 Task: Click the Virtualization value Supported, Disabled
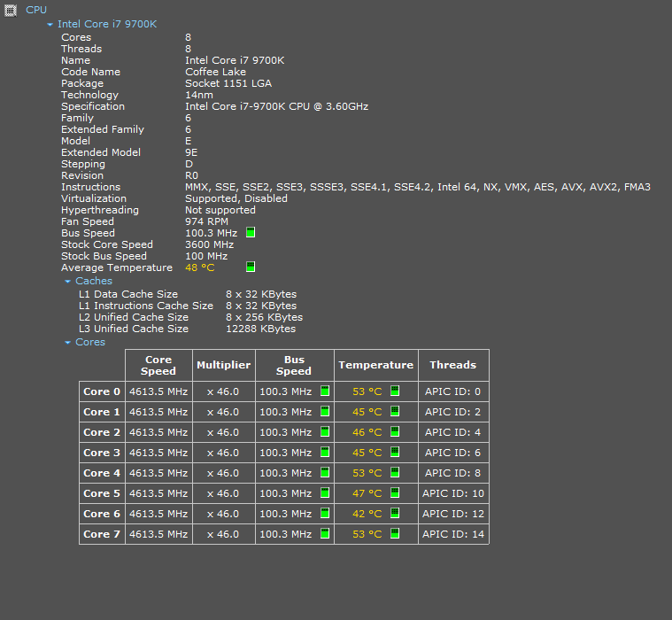click(x=236, y=198)
